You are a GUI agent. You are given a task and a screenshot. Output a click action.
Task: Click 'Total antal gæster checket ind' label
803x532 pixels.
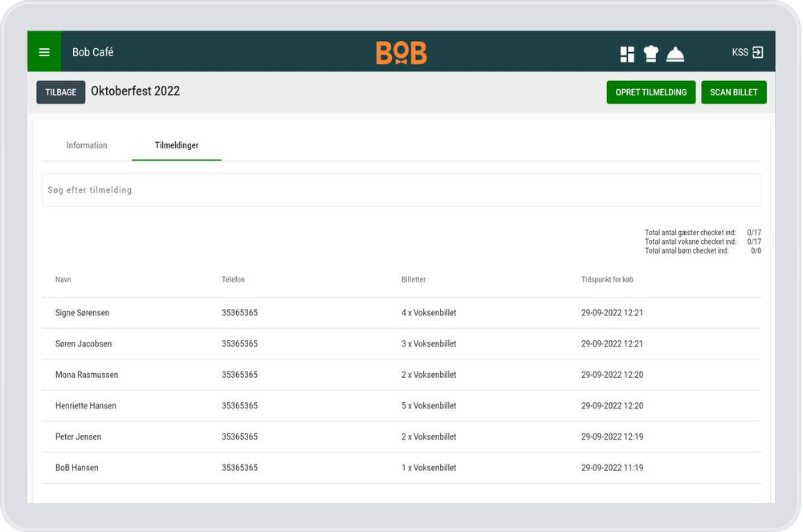coord(690,233)
